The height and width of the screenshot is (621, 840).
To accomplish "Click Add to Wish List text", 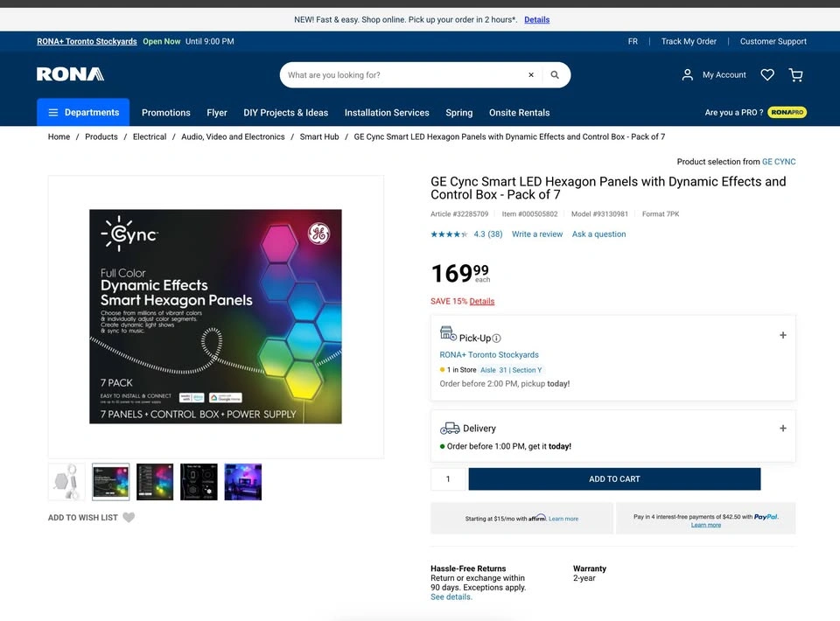I will click(x=82, y=518).
